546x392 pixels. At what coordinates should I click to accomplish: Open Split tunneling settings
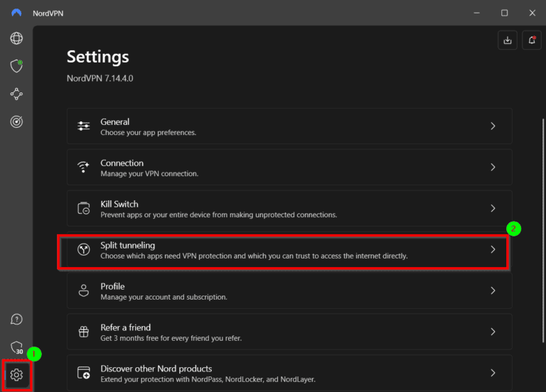tap(283, 250)
